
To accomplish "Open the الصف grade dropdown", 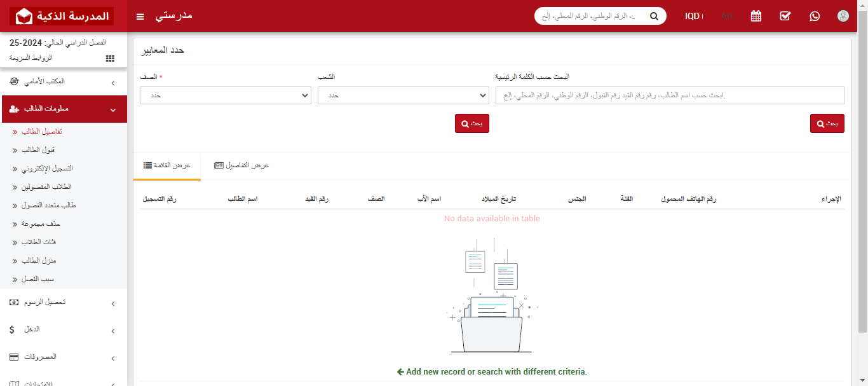I will [226, 95].
